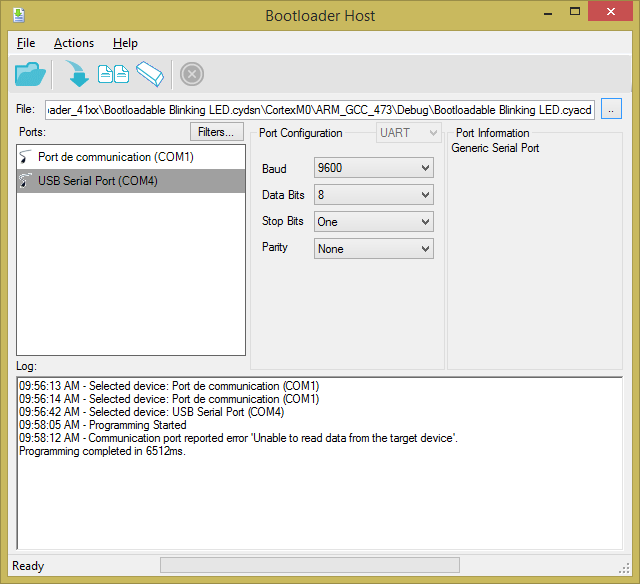Click the Abort circle-X icon
The height and width of the screenshot is (584, 640).
point(192,74)
